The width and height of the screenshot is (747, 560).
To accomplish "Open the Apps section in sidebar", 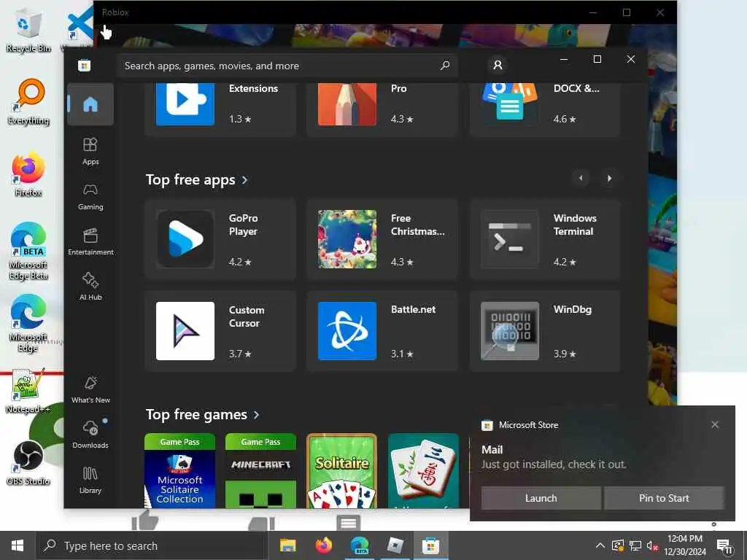I will pyautogui.click(x=90, y=152).
